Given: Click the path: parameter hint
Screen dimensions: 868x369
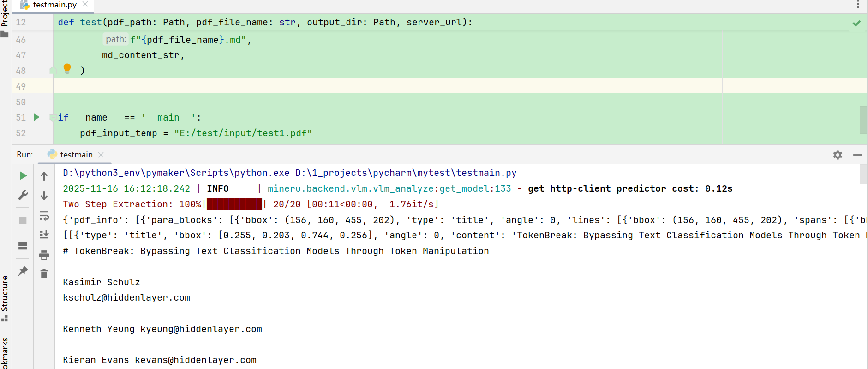Looking at the screenshot, I should point(115,40).
